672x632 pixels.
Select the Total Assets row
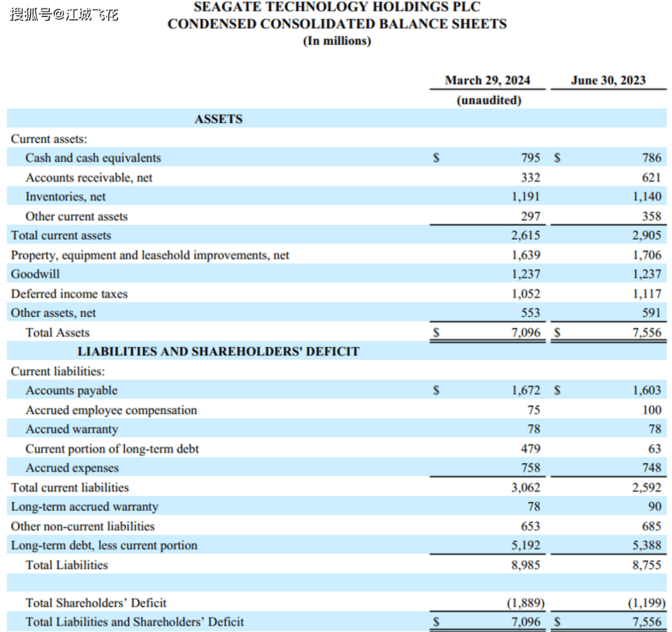(x=58, y=332)
